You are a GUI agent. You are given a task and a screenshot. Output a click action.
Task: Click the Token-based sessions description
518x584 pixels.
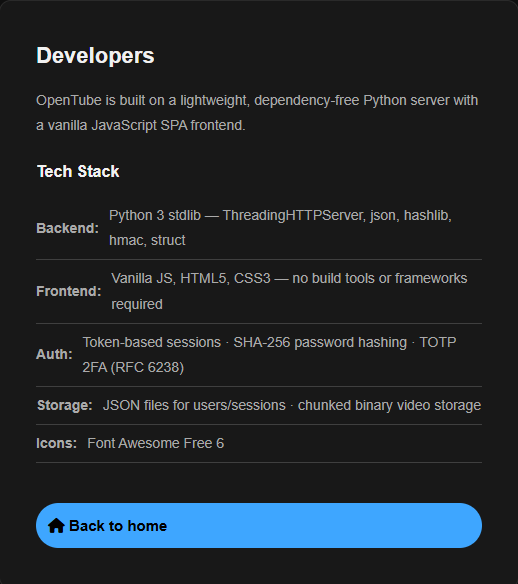tap(269, 355)
